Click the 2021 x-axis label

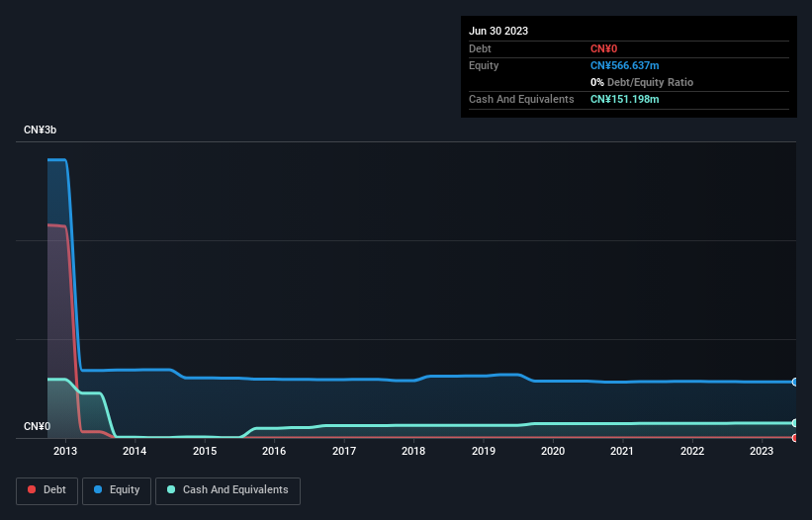click(x=621, y=451)
